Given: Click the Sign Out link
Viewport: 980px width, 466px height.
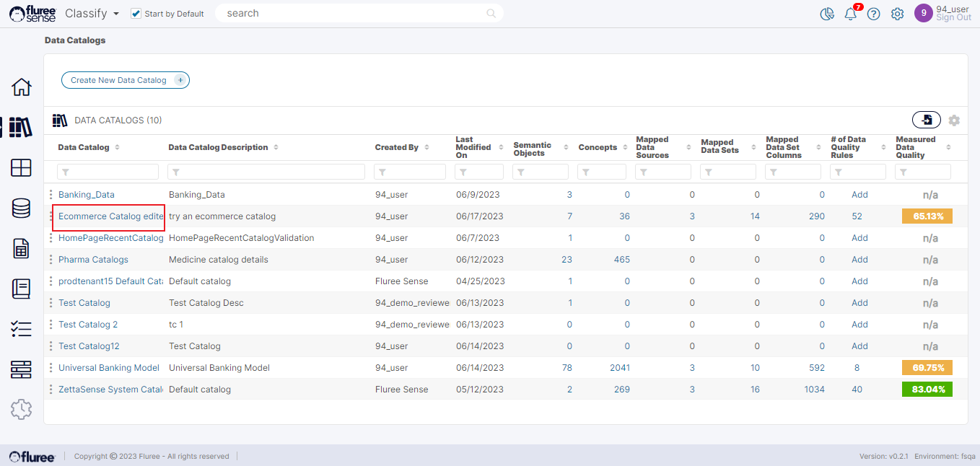Looking at the screenshot, I should coord(953,18).
